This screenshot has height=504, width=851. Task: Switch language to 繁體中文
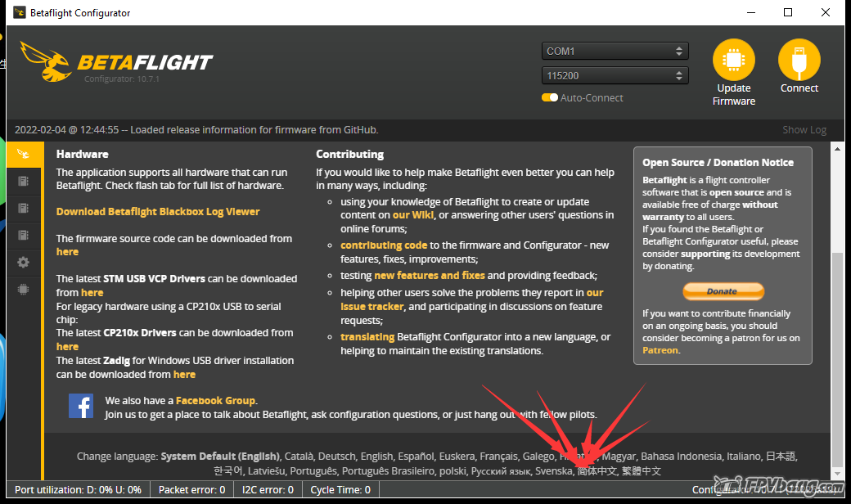[x=642, y=471]
